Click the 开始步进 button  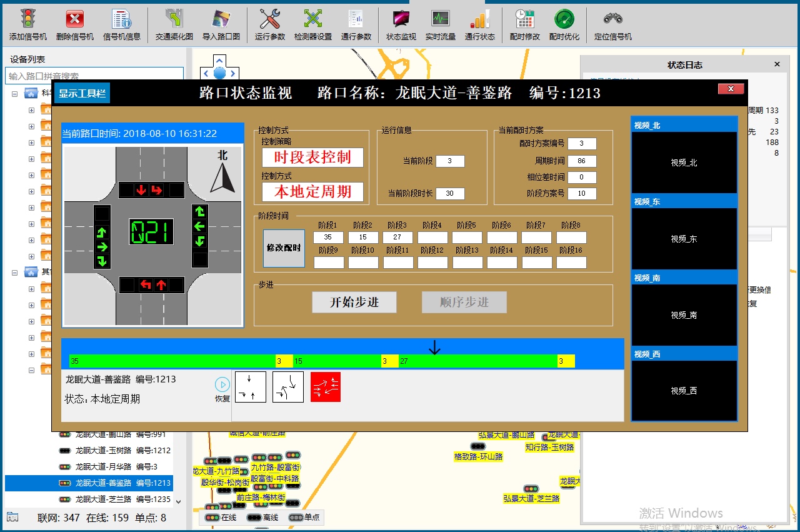tap(354, 303)
